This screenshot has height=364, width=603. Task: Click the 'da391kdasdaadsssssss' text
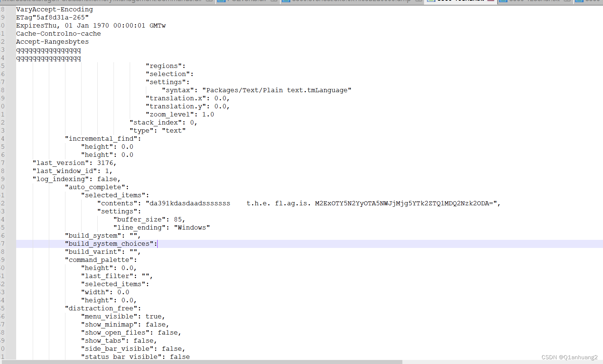[x=190, y=203]
